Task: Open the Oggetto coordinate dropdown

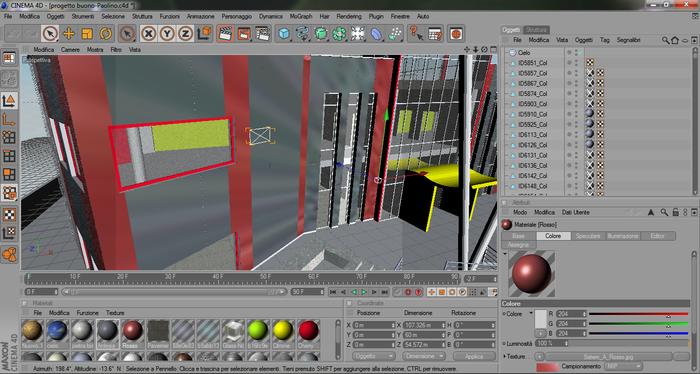Action: [x=373, y=356]
